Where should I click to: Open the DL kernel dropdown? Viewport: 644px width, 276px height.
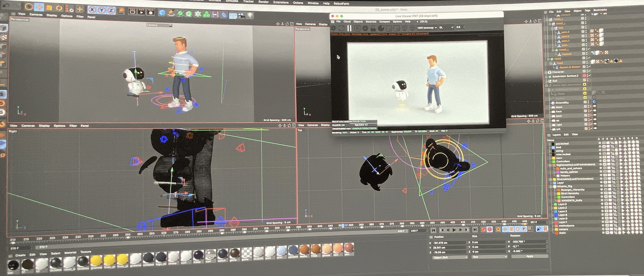446,27
